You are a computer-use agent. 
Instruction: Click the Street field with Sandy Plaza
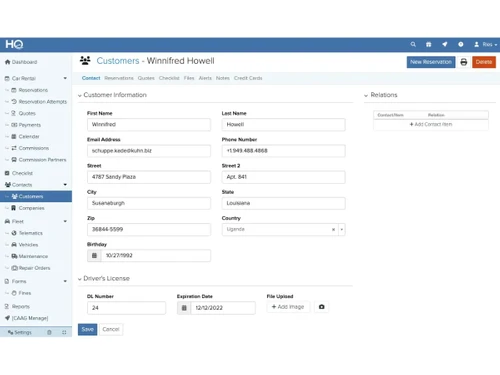click(x=149, y=177)
